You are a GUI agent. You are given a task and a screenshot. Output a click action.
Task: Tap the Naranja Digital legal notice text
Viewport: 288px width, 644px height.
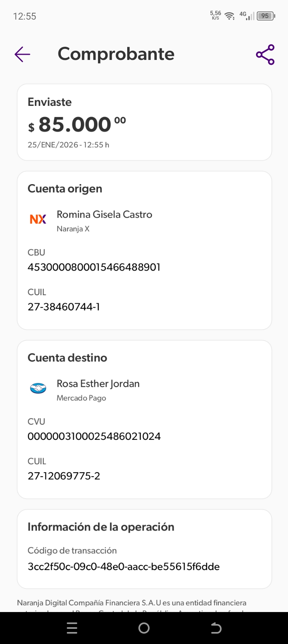[x=132, y=603]
